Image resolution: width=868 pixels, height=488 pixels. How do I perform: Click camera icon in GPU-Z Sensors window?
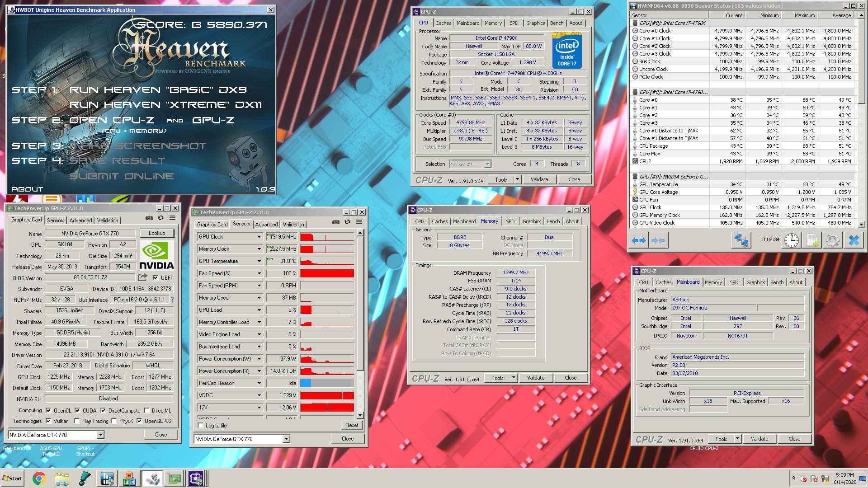[x=335, y=222]
